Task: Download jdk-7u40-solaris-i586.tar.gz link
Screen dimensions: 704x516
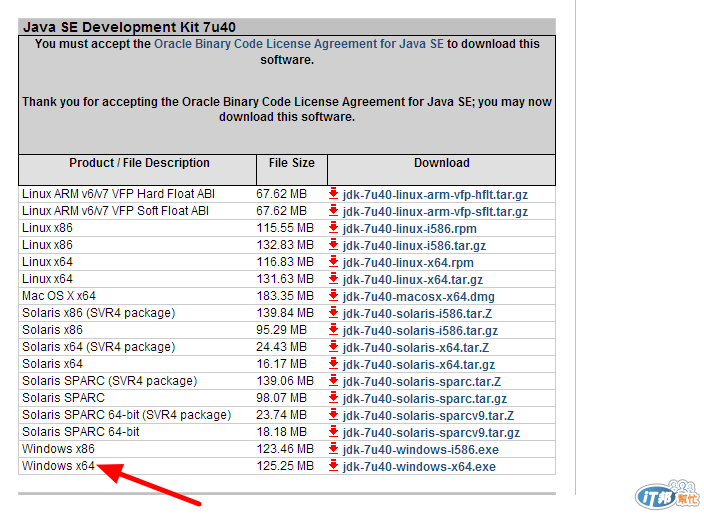Action: coord(420,331)
